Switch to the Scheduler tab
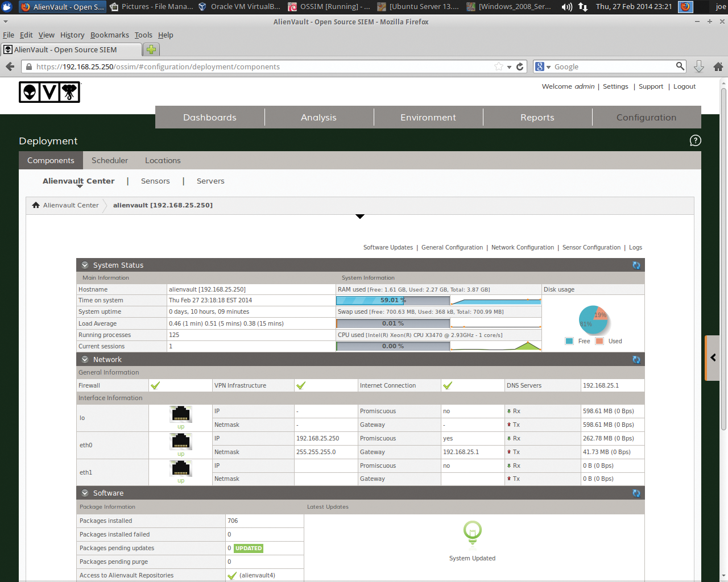The image size is (728, 582). click(110, 160)
